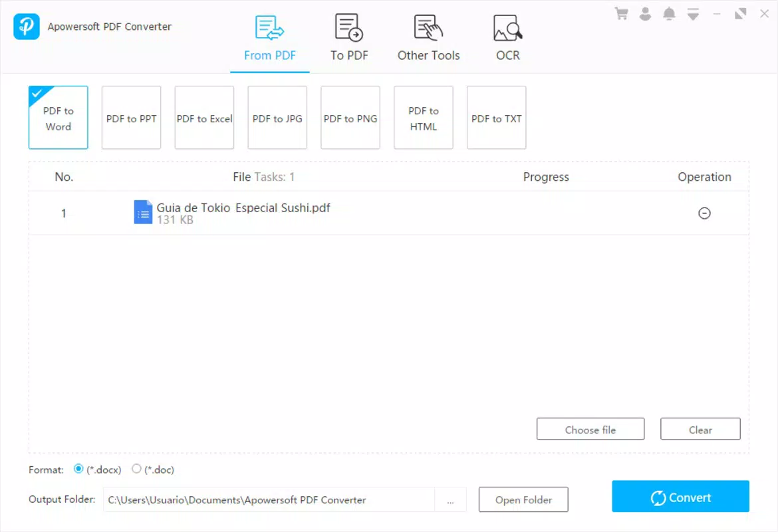The width and height of the screenshot is (778, 532).
Task: Click the File Tasks: 1 column header
Action: [x=263, y=177]
